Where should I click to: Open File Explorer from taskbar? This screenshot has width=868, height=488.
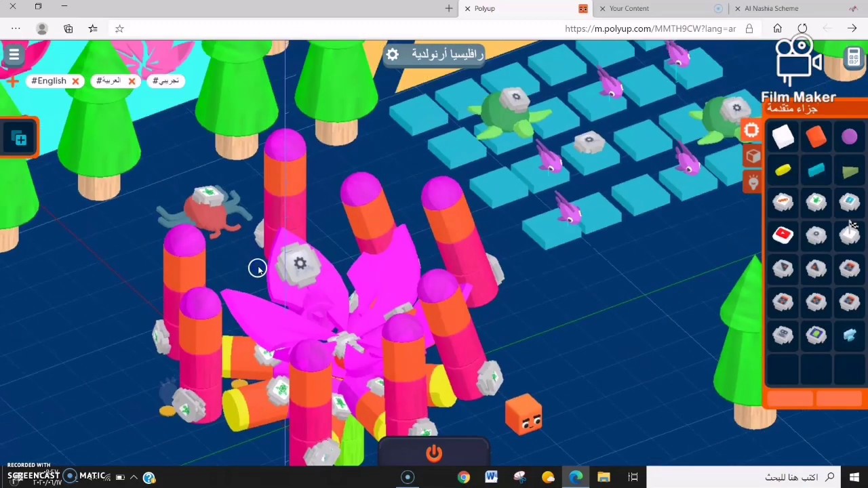(604, 477)
